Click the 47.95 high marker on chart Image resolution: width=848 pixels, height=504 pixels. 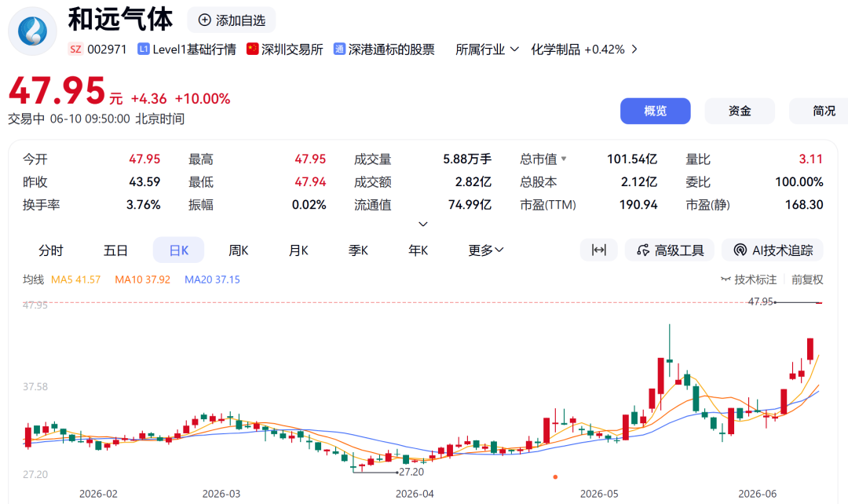coord(760,301)
